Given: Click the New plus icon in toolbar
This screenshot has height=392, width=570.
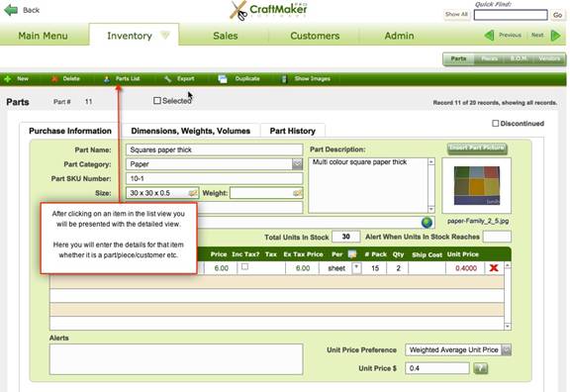Looking at the screenshot, I should click(x=8, y=78).
